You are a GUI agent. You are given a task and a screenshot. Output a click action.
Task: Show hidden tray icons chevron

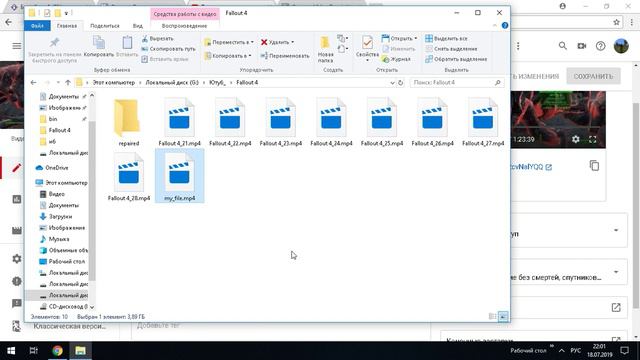click(562, 351)
